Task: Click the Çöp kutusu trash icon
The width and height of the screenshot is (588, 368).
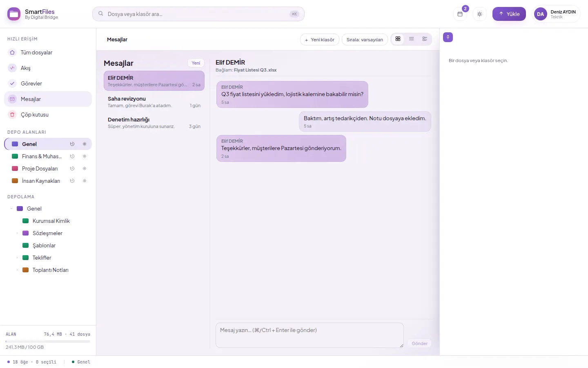Action: 12,114
